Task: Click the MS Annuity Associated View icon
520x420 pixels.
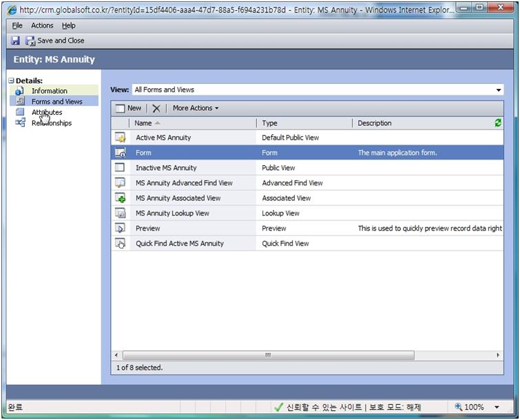Action: (120, 198)
